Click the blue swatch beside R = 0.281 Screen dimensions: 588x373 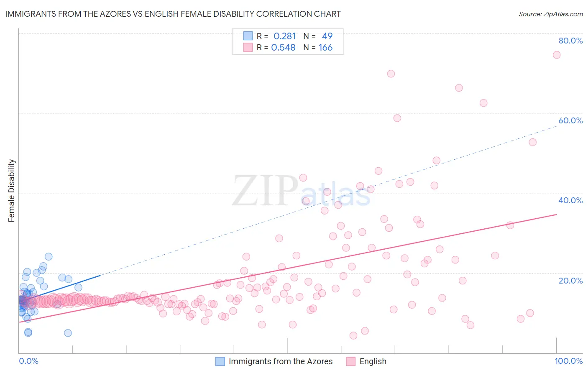[248, 36]
